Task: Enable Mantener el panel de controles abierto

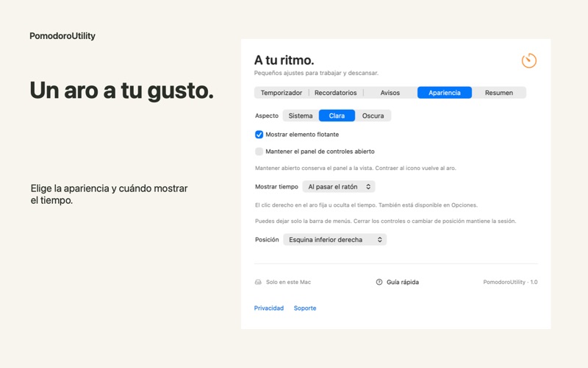Action: click(x=259, y=152)
